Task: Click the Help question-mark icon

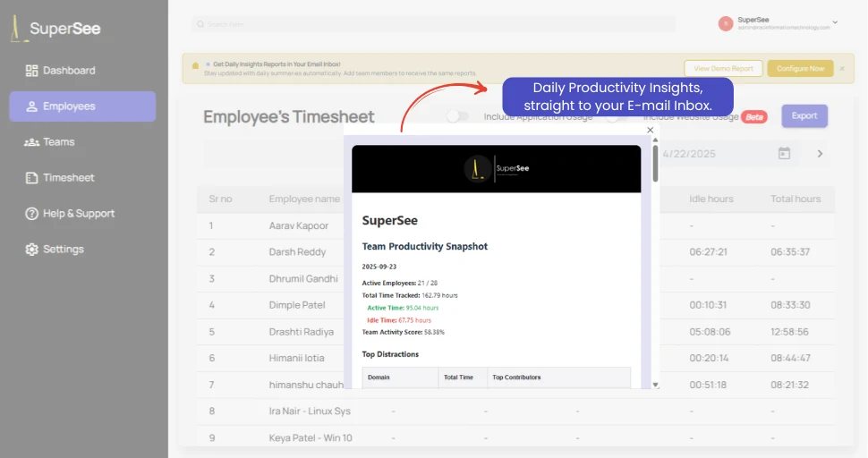Action: tap(31, 214)
